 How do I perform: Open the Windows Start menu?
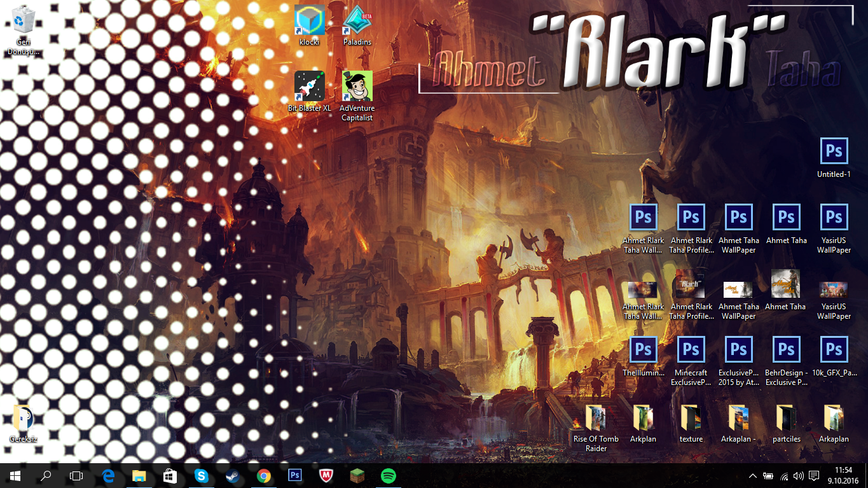[15, 475]
